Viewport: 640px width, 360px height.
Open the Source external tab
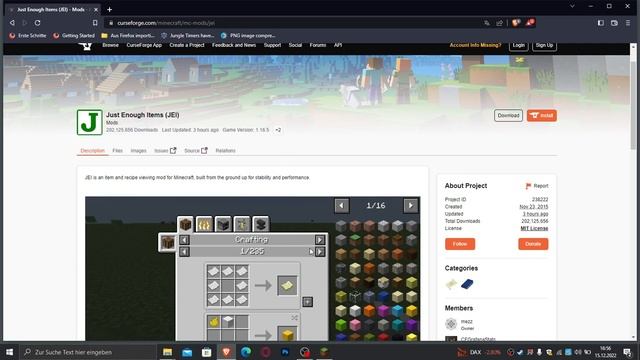point(196,151)
